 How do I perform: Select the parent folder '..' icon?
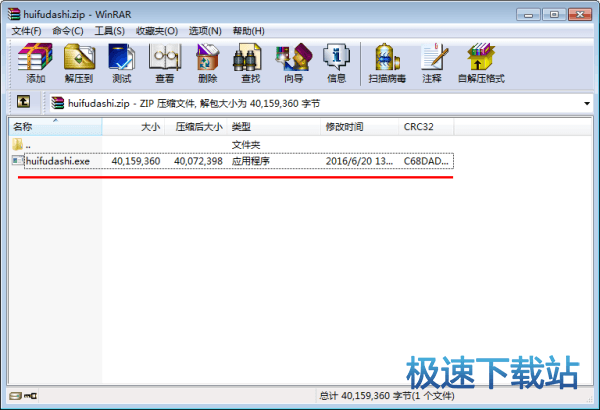[18, 144]
